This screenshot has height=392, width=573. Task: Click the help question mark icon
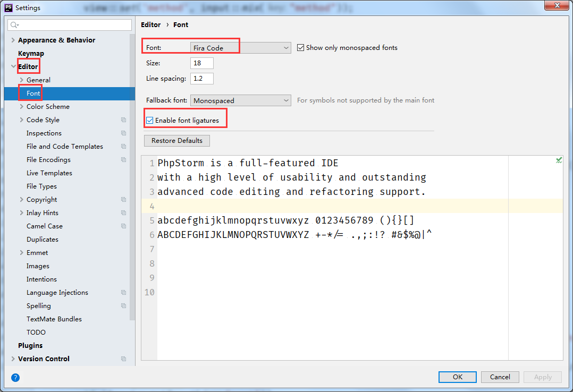coord(15,377)
